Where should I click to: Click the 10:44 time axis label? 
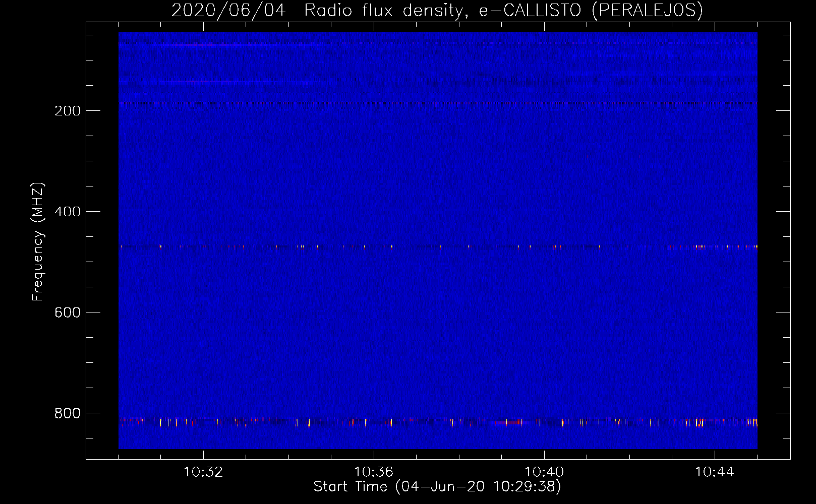pyautogui.click(x=715, y=472)
